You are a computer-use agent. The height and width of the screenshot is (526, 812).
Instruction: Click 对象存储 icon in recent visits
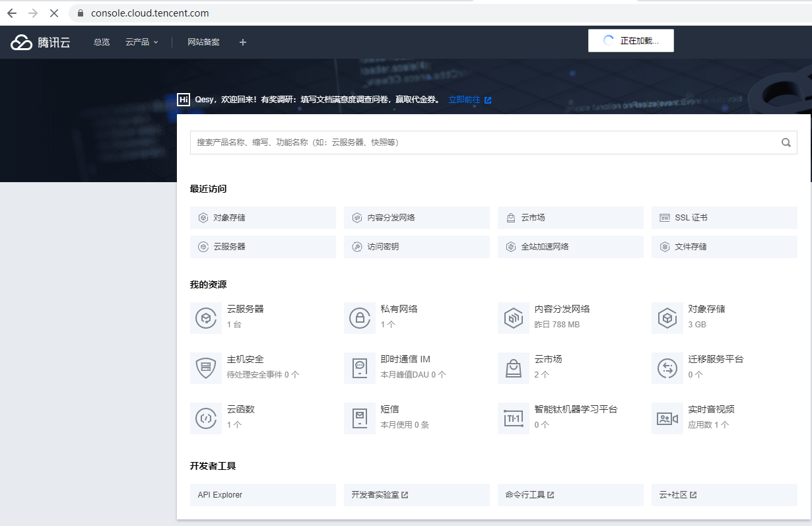(x=203, y=218)
